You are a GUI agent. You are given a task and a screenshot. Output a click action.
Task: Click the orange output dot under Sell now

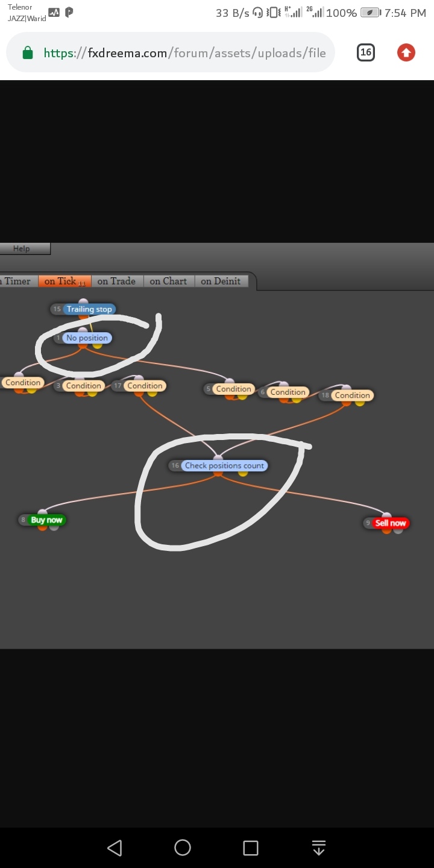pyautogui.click(x=386, y=530)
